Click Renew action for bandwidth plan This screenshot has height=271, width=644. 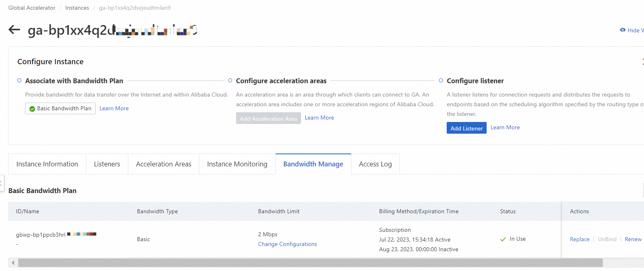[x=633, y=239]
